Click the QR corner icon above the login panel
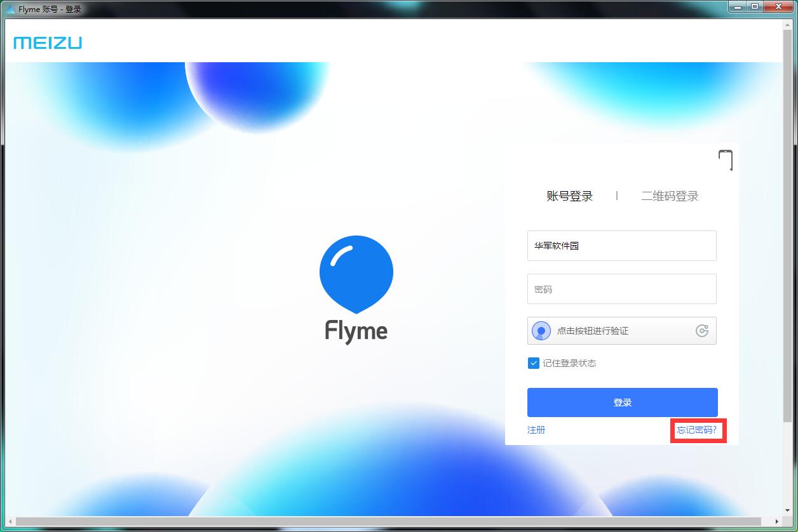The width and height of the screenshot is (798, 532). pyautogui.click(x=726, y=161)
